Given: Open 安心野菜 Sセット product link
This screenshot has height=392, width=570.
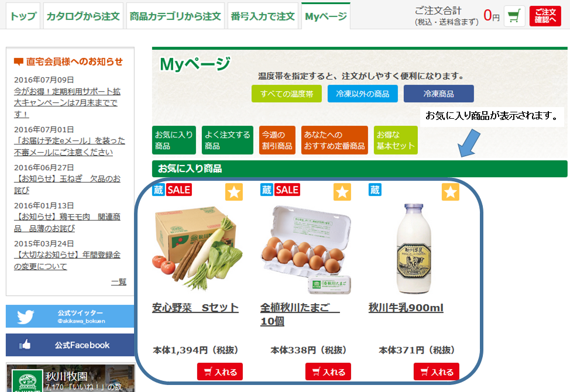Looking at the screenshot, I should [195, 308].
